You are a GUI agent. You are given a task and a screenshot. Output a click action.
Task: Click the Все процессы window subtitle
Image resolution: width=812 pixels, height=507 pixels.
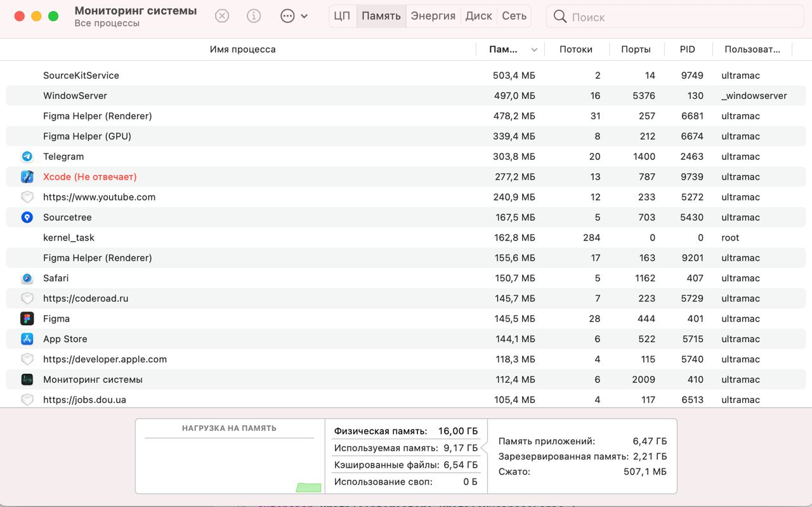(107, 23)
